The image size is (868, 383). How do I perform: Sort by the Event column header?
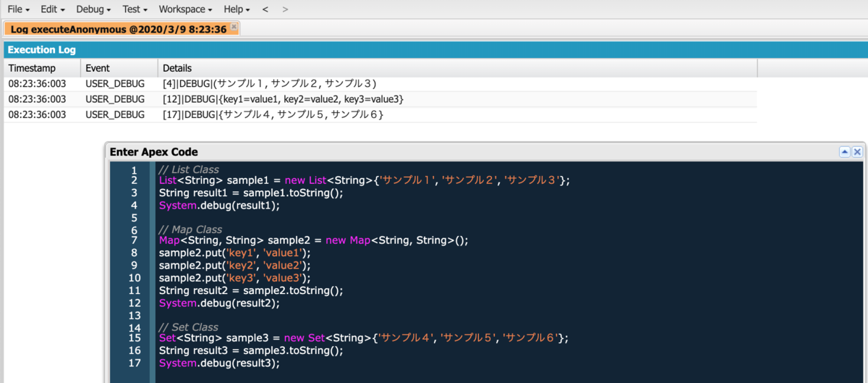(119, 68)
